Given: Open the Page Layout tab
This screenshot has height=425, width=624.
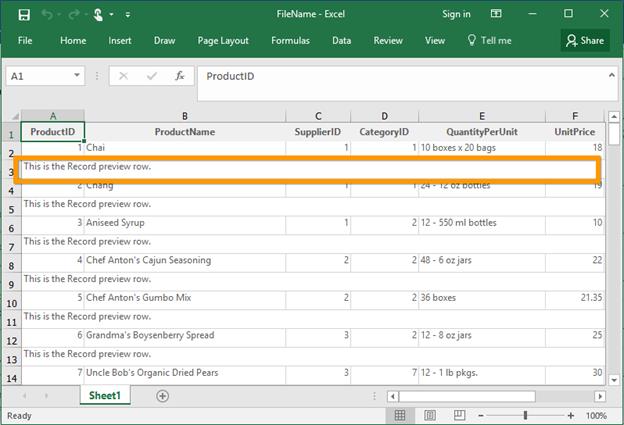Looking at the screenshot, I should click(x=223, y=41).
